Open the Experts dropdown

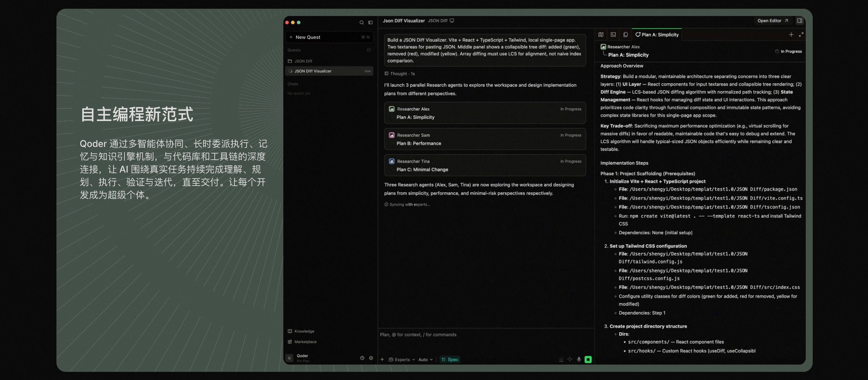click(x=402, y=359)
